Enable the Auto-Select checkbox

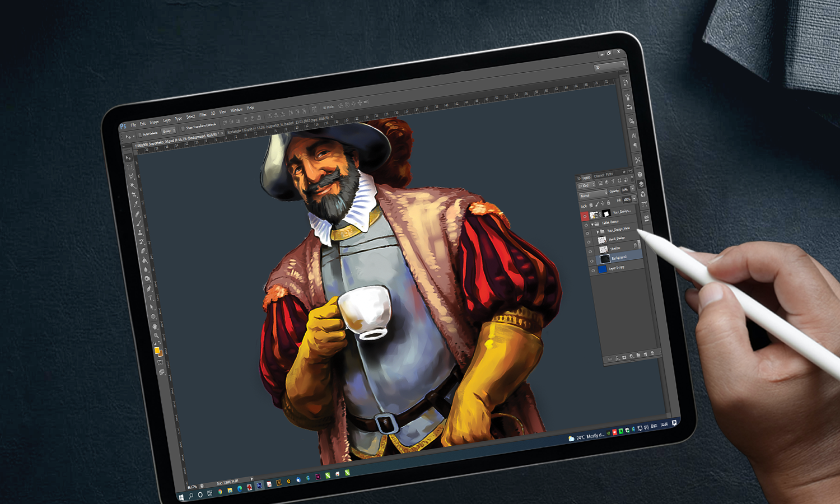pyautogui.click(x=140, y=135)
